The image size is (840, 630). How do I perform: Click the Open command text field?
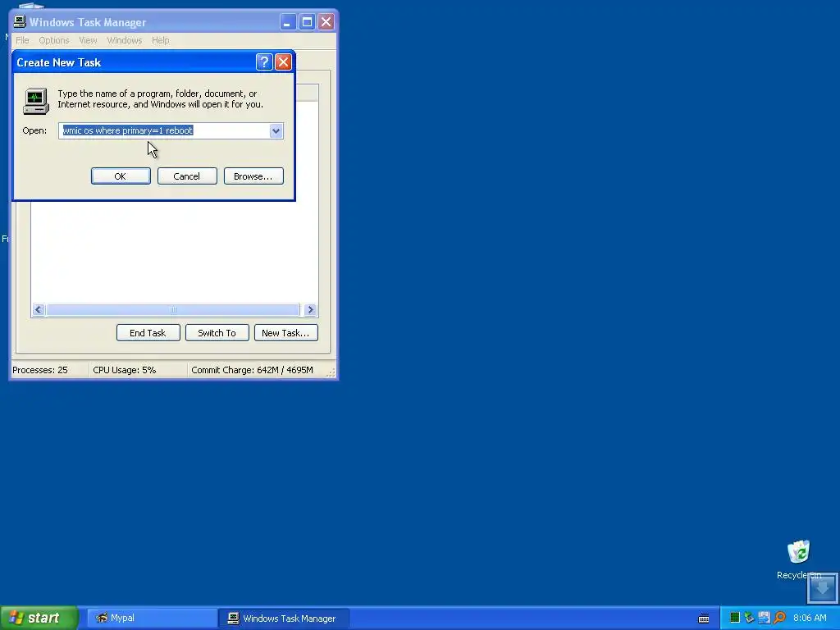coord(164,130)
